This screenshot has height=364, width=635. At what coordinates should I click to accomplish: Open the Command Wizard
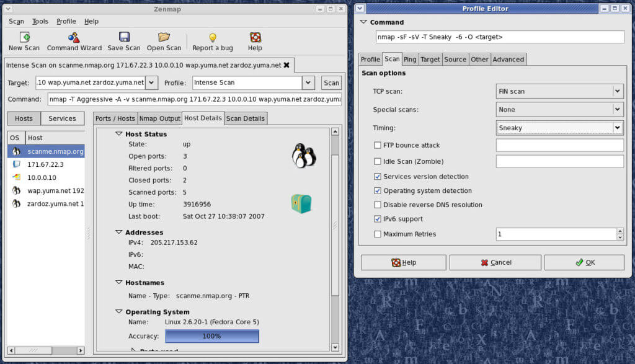pos(74,37)
